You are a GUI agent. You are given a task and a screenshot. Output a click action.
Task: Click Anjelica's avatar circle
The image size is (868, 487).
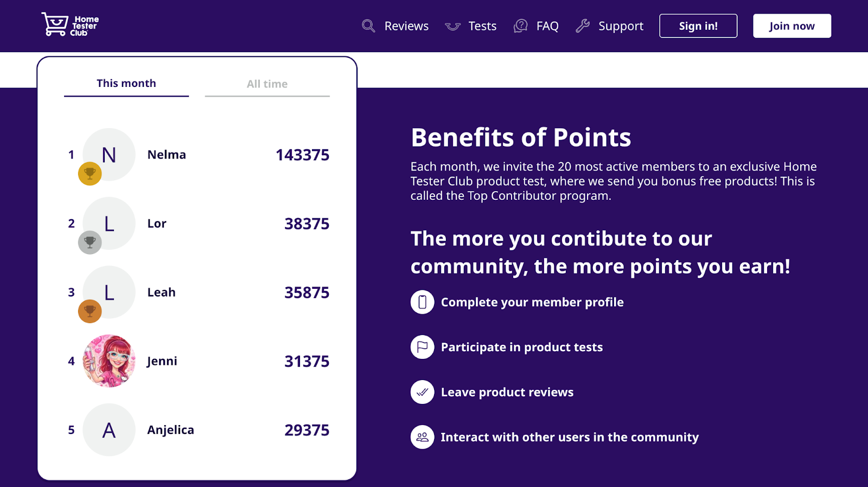coord(109,430)
